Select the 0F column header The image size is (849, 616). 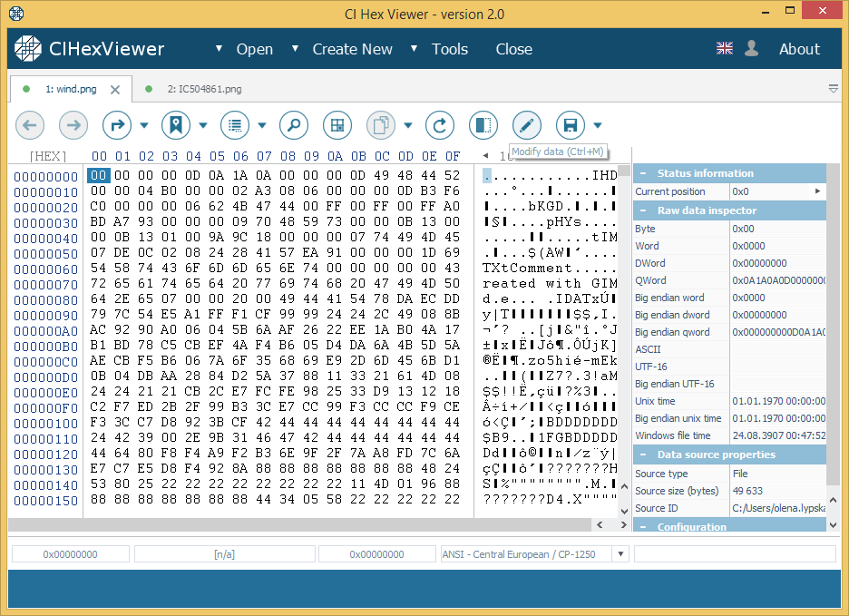tap(453, 156)
